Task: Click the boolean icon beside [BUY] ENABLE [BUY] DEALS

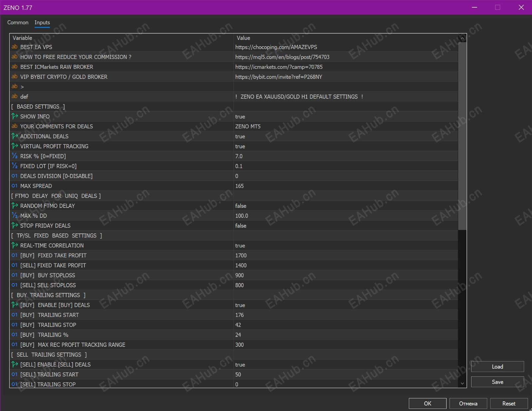Action: click(14, 305)
